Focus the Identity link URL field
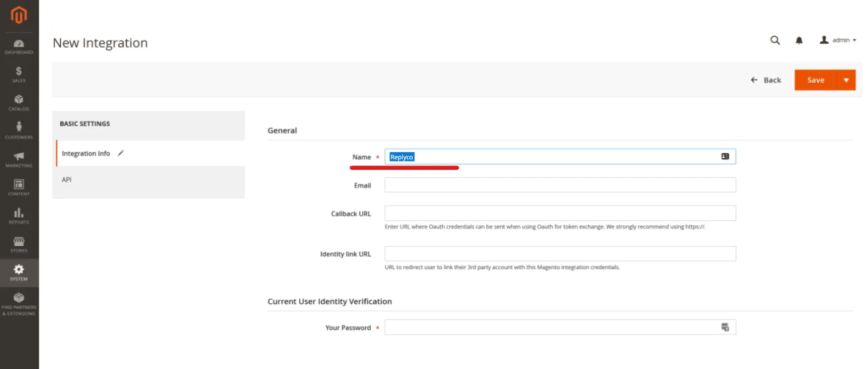The width and height of the screenshot is (868, 369). tap(560, 254)
